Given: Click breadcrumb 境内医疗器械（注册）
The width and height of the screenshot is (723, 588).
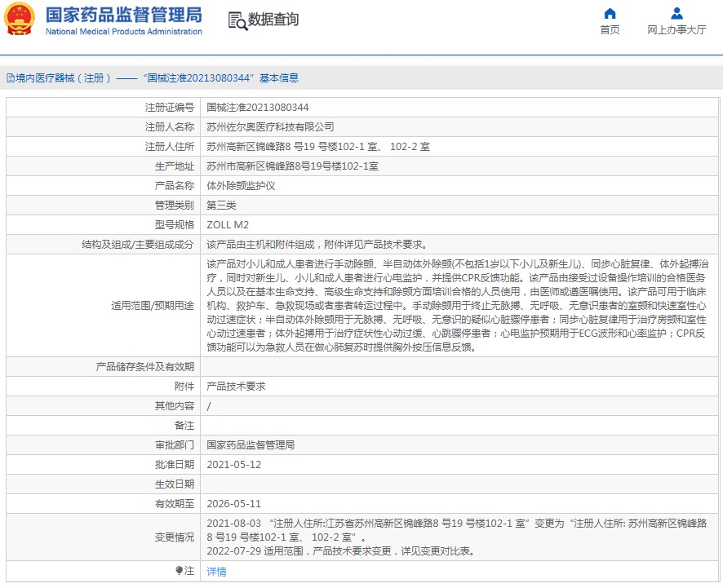Looking at the screenshot, I should pyautogui.click(x=63, y=77).
